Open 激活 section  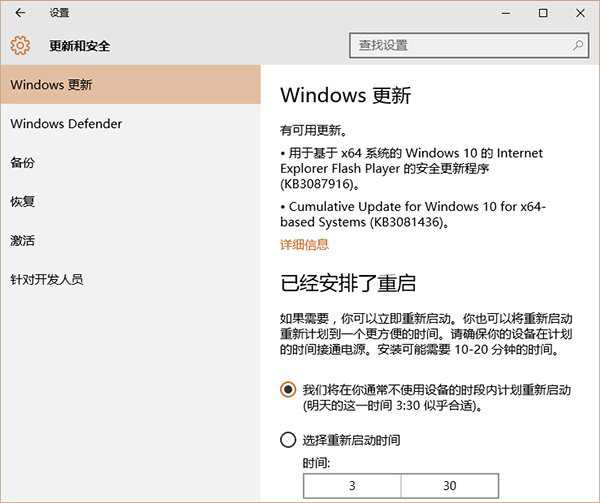click(x=130, y=241)
